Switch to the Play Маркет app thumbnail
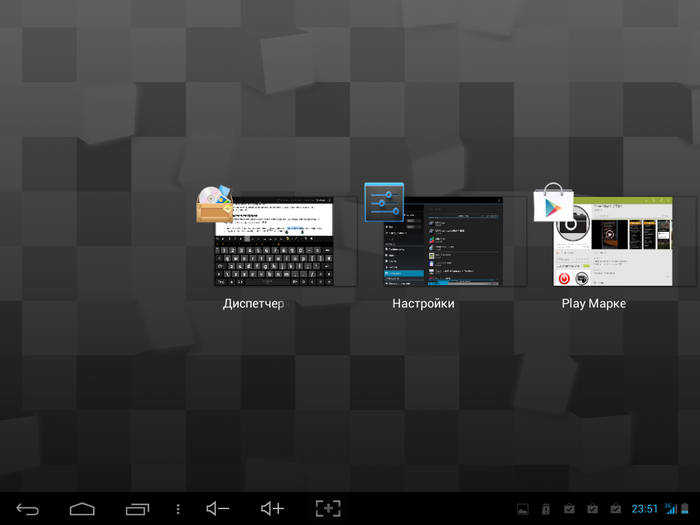This screenshot has height=525, width=700. pos(612,242)
